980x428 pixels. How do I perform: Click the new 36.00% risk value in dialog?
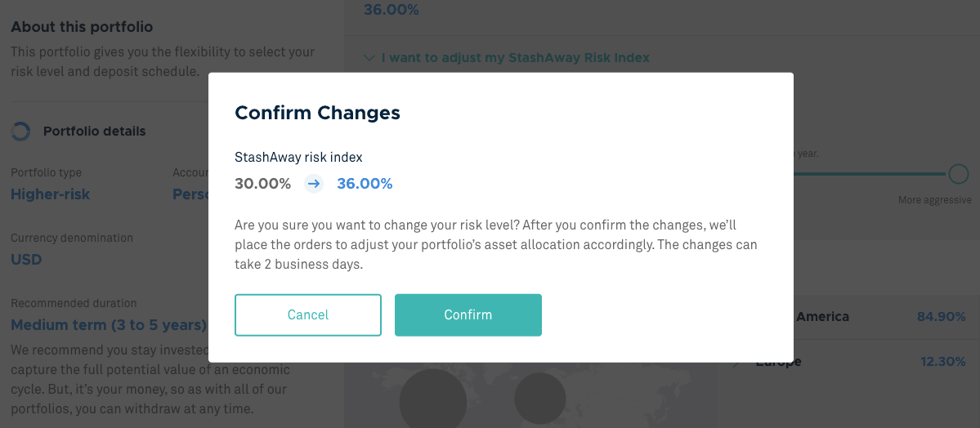pos(365,184)
